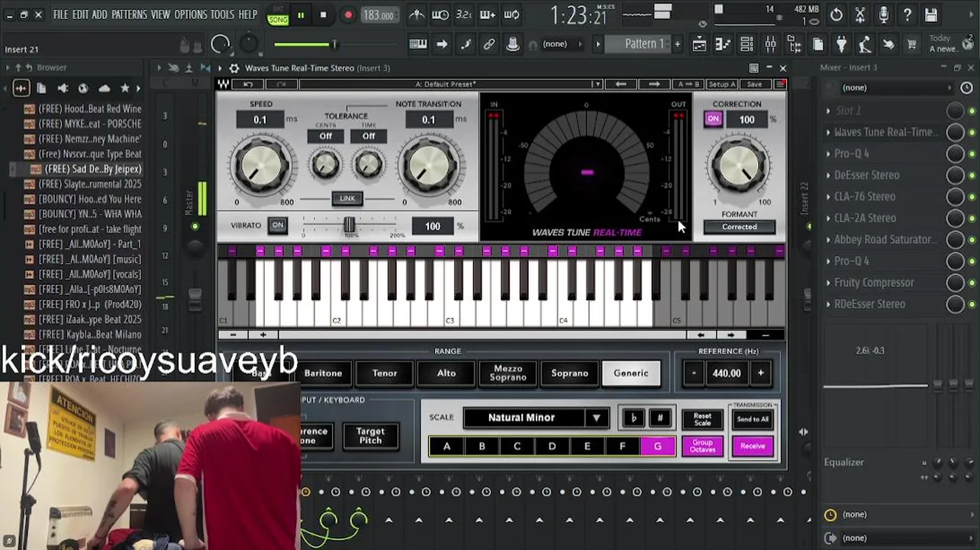Toggle PAT/SONG playback mode
This screenshot has width=980, height=550.
(x=277, y=16)
